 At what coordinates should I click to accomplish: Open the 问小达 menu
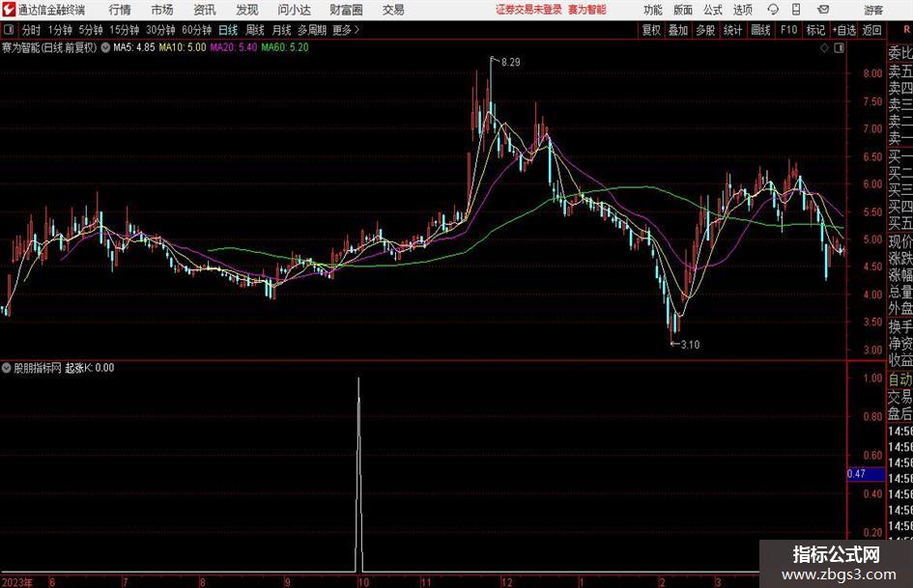coord(295,10)
